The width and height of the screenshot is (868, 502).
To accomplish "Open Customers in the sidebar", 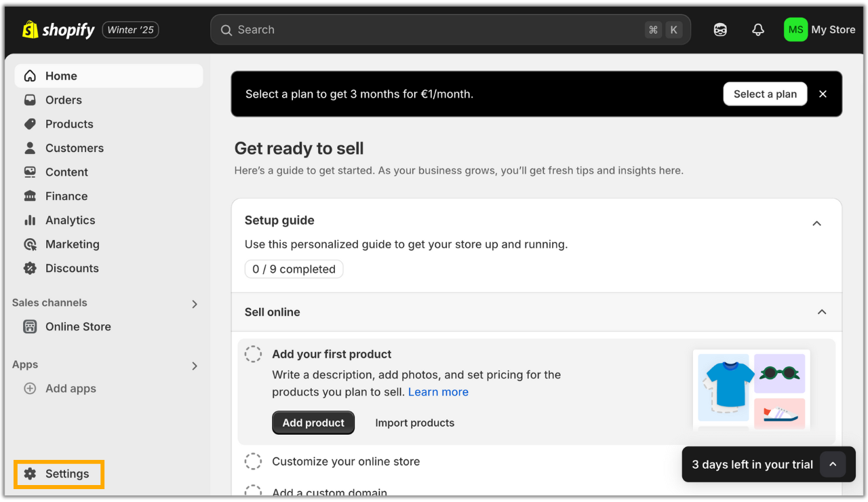I will click(x=74, y=148).
